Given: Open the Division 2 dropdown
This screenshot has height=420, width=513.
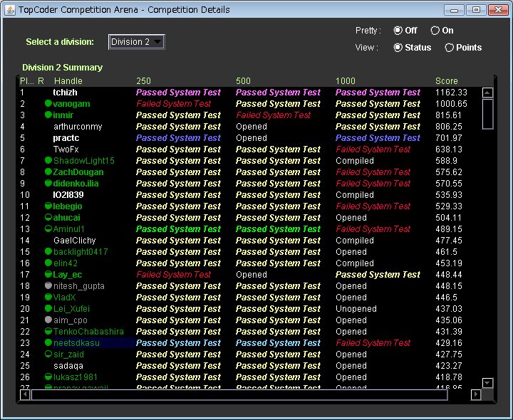Looking at the screenshot, I should coord(136,42).
